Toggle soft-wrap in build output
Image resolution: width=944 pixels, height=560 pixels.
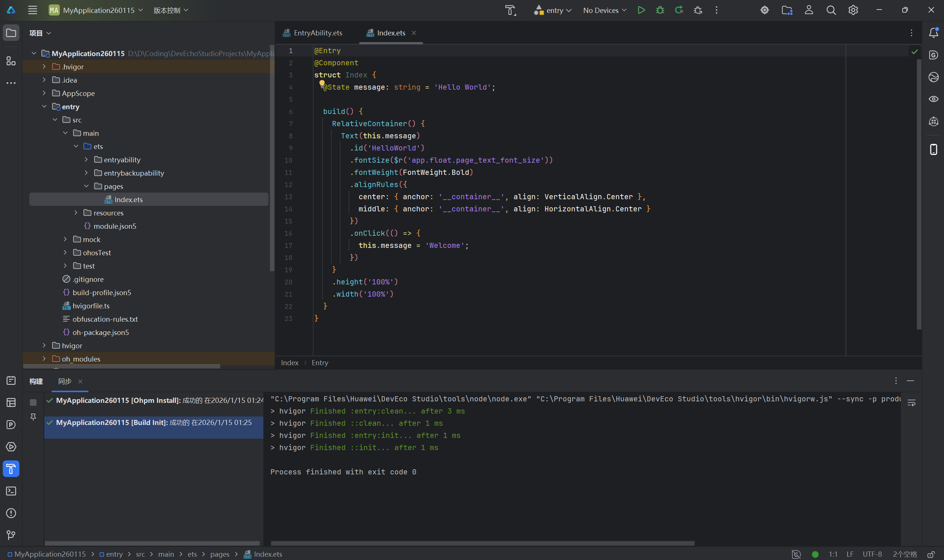coord(911,403)
